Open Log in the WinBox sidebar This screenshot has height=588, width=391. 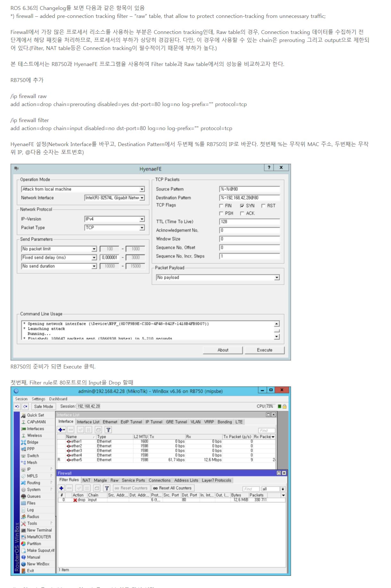click(x=30, y=510)
